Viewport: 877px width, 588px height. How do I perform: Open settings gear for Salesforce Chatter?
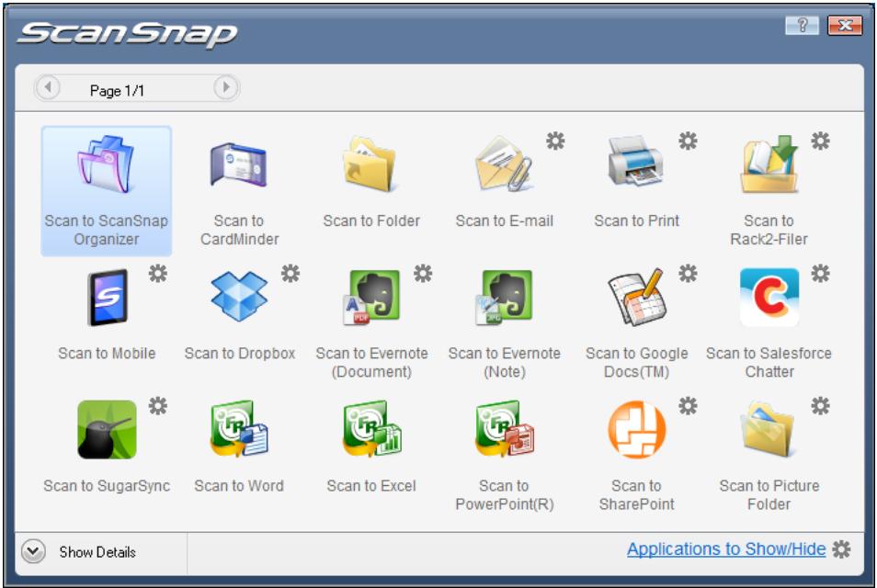821,273
